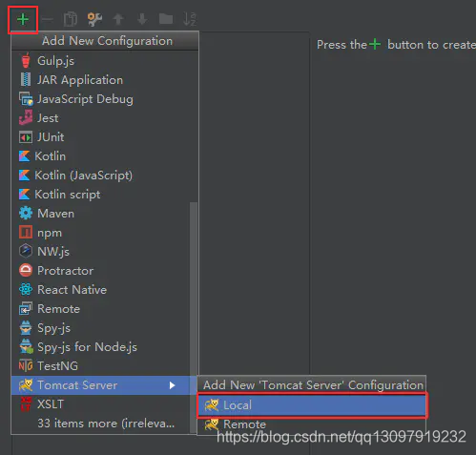
Task: Click the NW.js label text
Action: click(x=53, y=252)
